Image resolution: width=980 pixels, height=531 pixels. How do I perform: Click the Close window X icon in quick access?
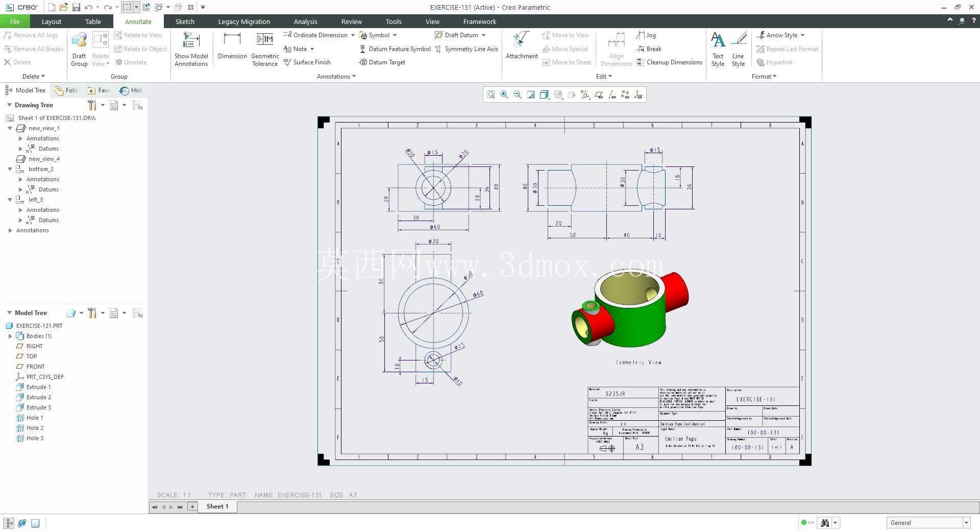190,7
